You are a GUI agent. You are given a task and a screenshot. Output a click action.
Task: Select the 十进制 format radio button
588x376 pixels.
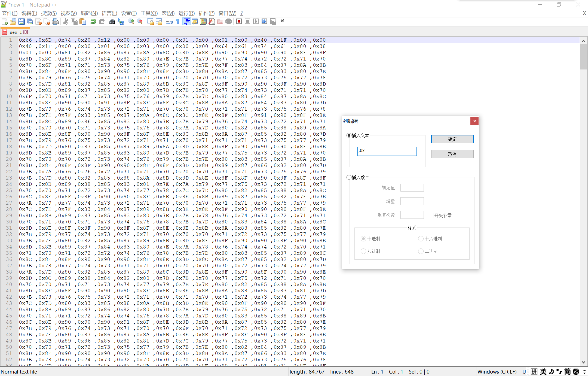click(363, 239)
